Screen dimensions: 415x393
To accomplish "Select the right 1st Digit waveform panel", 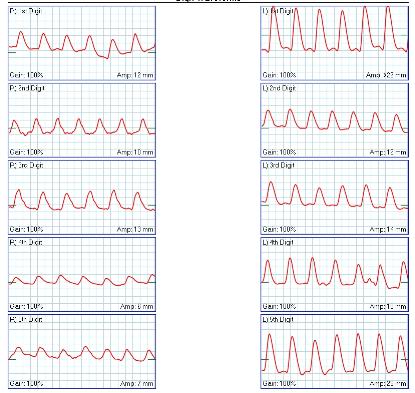I will pyautogui.click(x=82, y=43).
